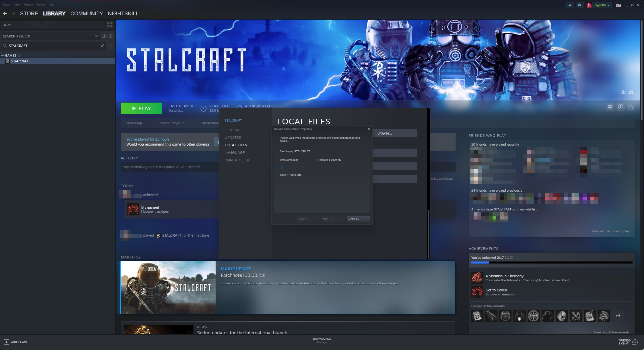Click the A Skirmish in Chernobyl achievement icon
Viewport: 644px width, 350px height.
(x=477, y=278)
